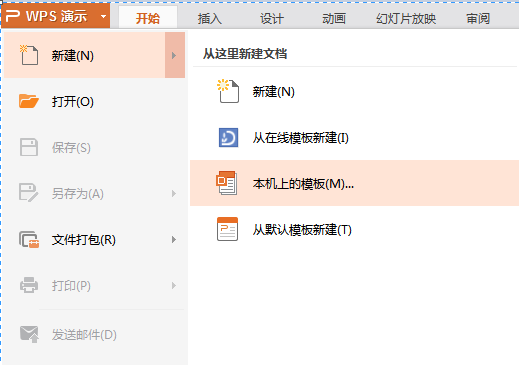This screenshot has height=365, width=519.
Task: Expand the 另存为(A) submenu arrow
Action: 174,193
